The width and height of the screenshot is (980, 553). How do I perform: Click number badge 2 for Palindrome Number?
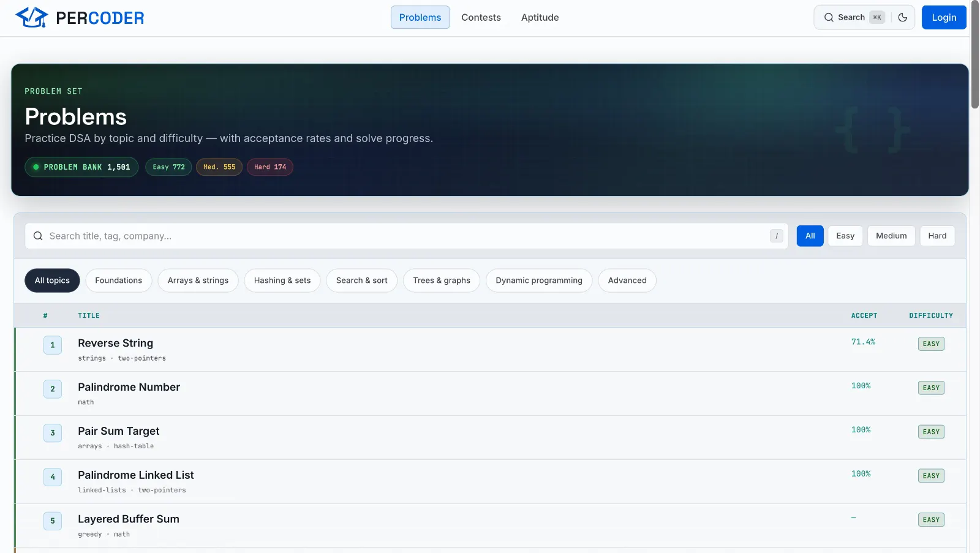(53, 389)
